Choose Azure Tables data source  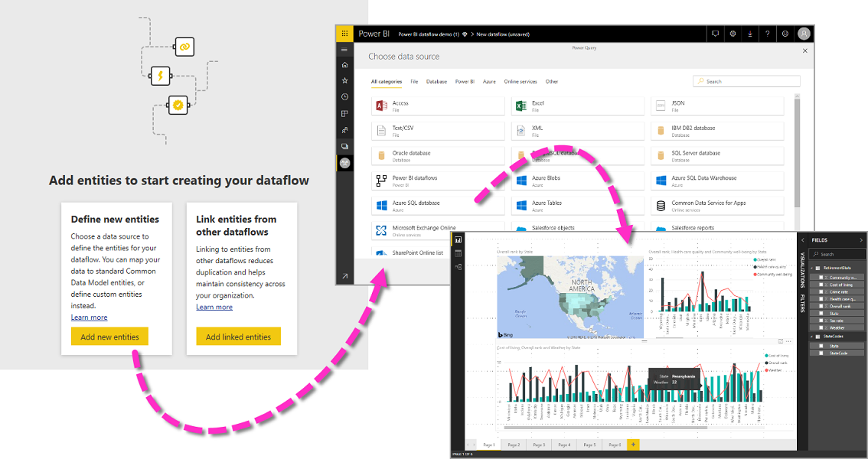click(577, 206)
